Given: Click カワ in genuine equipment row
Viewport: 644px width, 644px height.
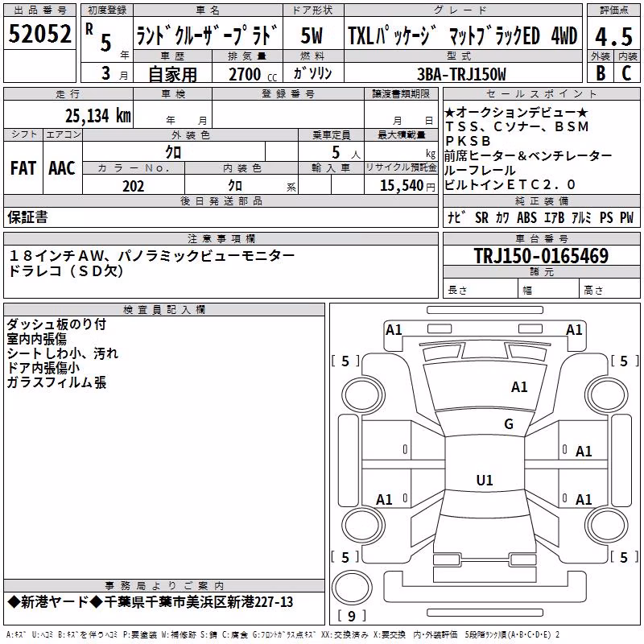Looking at the screenshot, I should click(502, 217).
